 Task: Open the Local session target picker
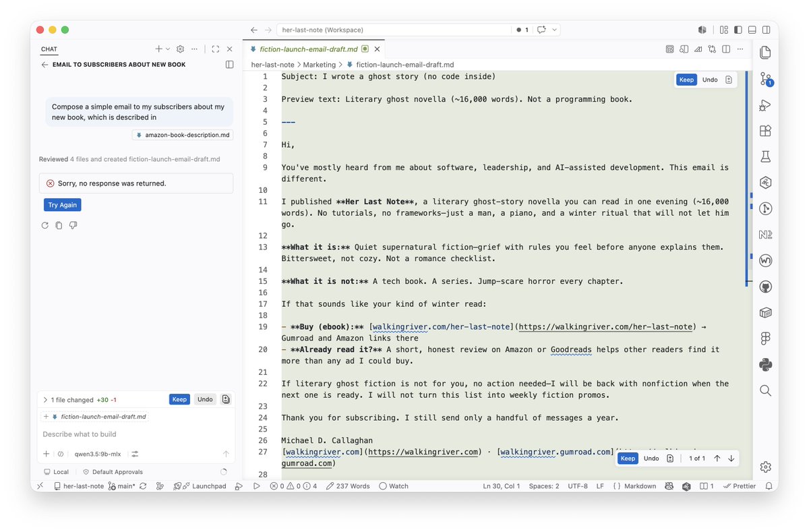tap(57, 472)
